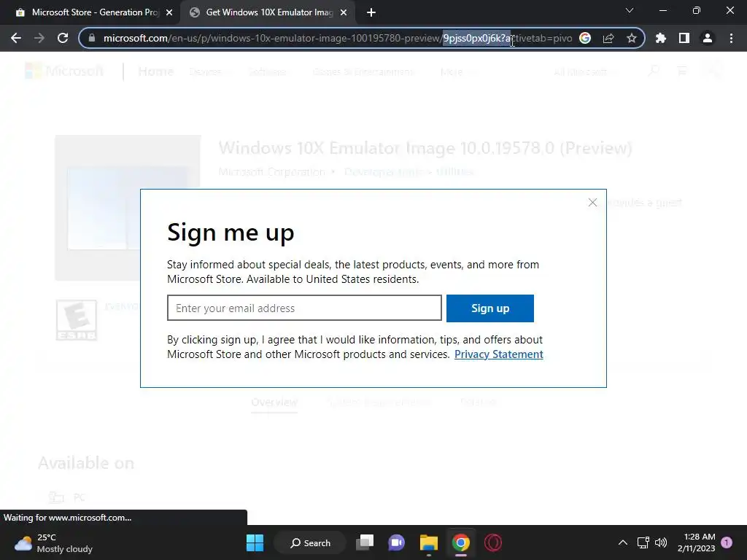Select the System Requirements tab

coord(379,402)
